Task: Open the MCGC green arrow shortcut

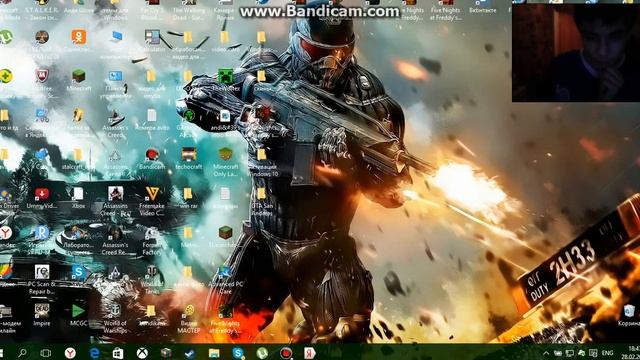Action: [78, 315]
